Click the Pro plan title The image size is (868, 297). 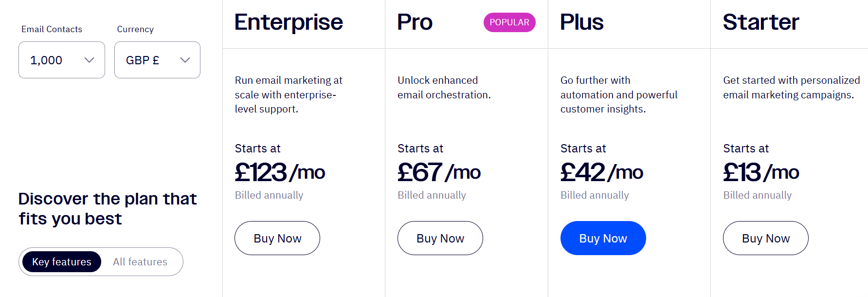point(415,21)
